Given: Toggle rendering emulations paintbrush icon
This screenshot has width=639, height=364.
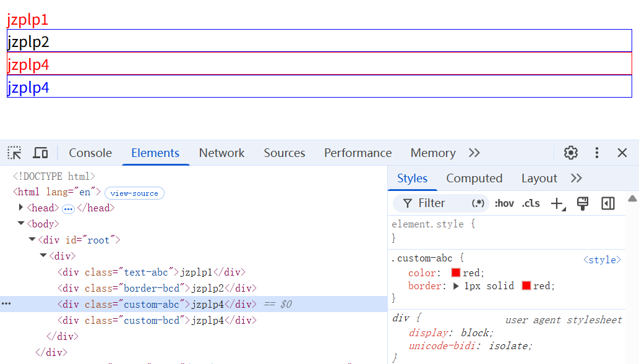Looking at the screenshot, I should coord(583,203).
